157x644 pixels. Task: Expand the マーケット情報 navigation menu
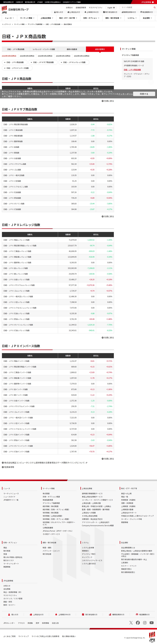coord(27,18)
